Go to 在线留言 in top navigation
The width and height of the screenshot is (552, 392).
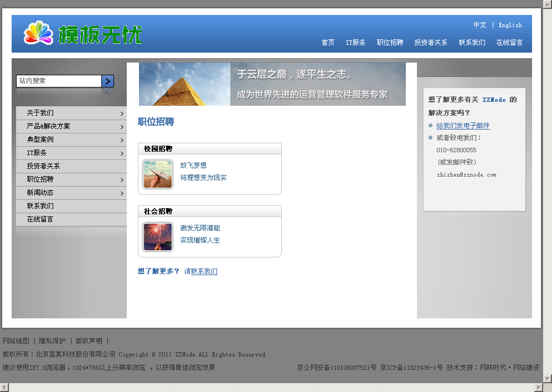point(509,43)
